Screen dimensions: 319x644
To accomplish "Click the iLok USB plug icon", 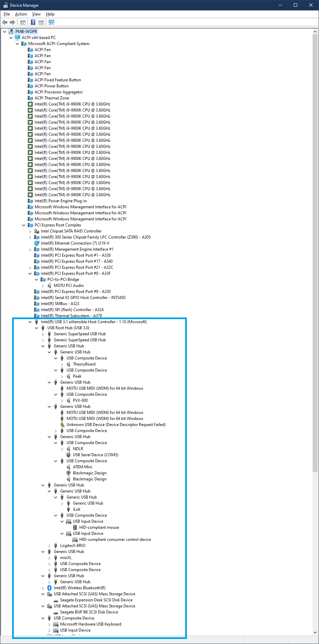I will click(69, 509).
